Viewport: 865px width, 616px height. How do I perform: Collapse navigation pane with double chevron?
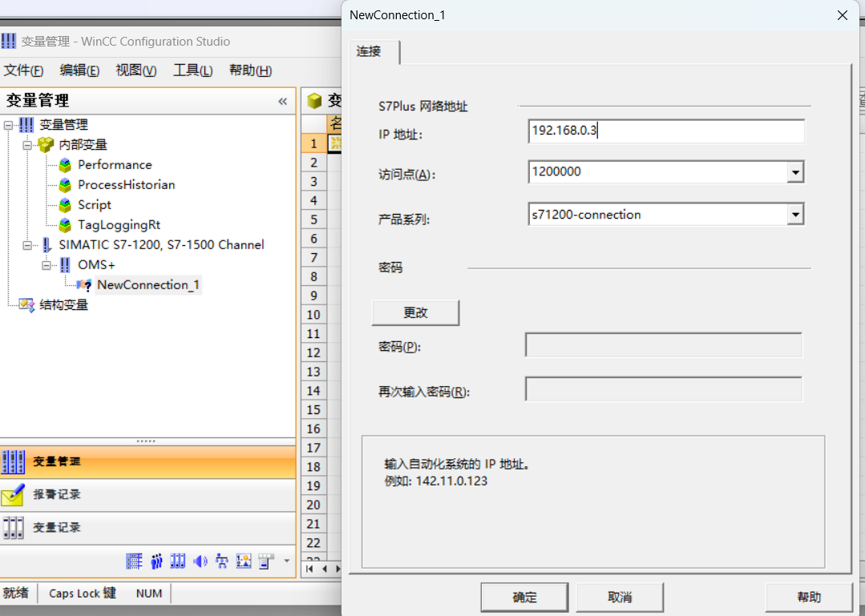point(282,101)
